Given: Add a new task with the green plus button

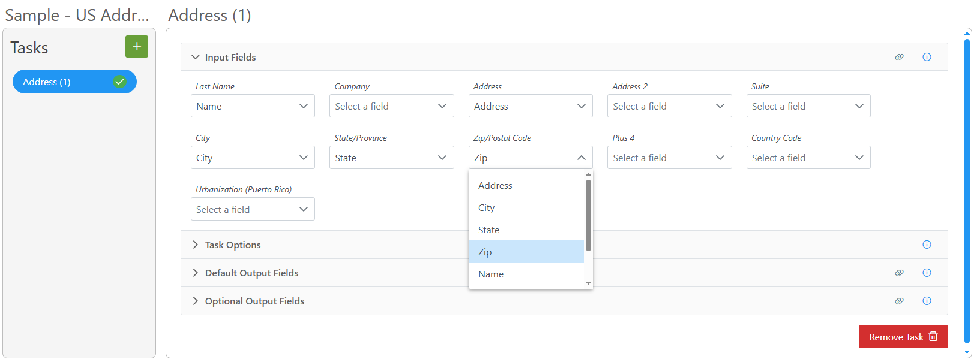Looking at the screenshot, I should click(x=137, y=46).
